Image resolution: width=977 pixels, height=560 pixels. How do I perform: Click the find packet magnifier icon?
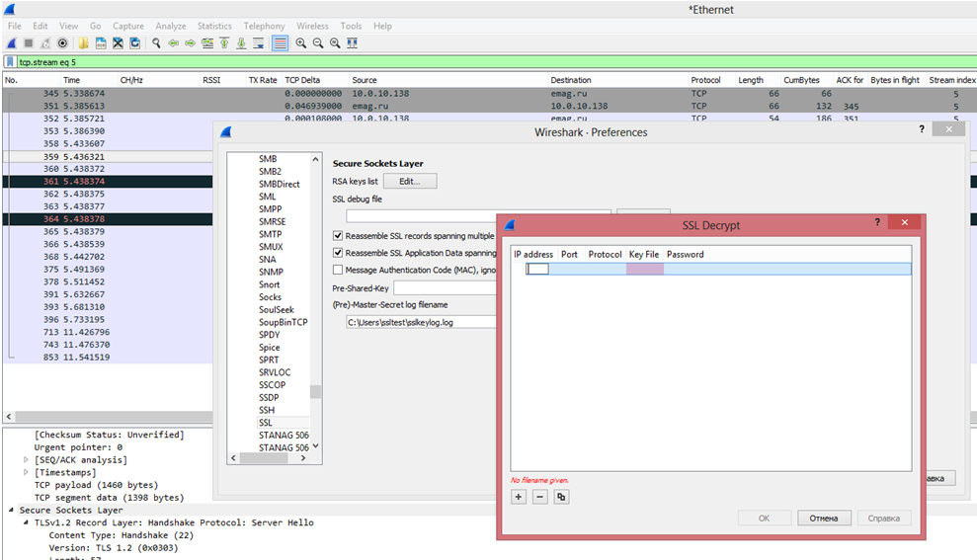[156, 43]
